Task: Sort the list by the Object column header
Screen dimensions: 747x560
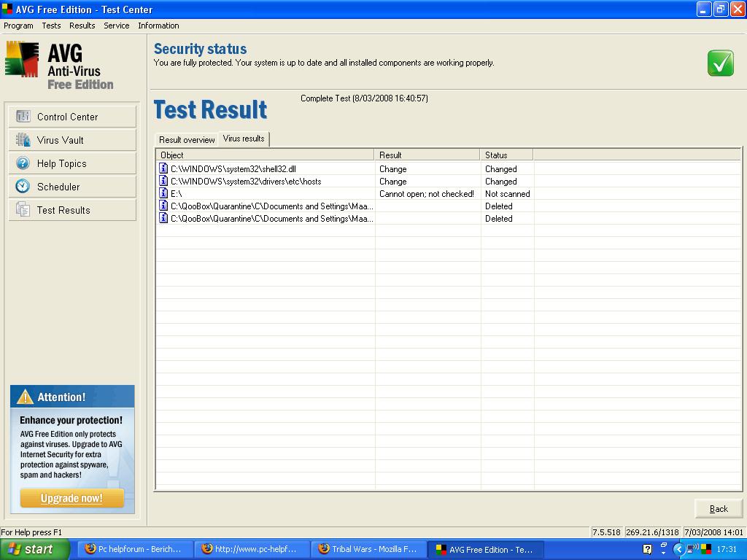Action: pos(266,155)
